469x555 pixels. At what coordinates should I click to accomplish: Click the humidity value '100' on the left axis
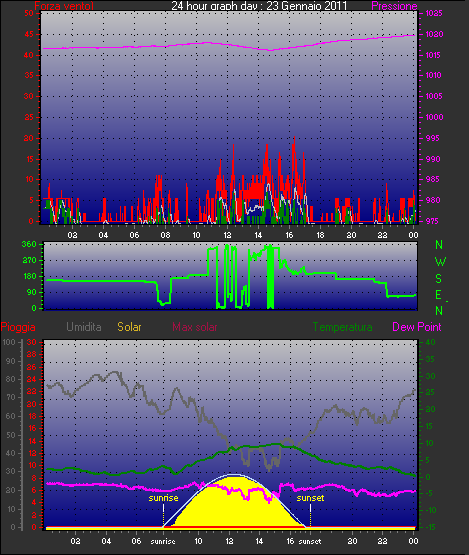coord(8,342)
